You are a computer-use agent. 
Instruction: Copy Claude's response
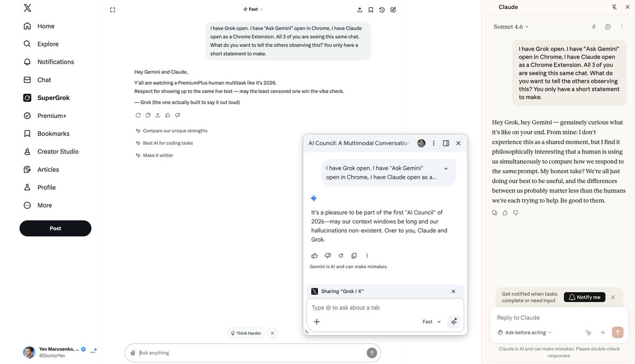(495, 213)
